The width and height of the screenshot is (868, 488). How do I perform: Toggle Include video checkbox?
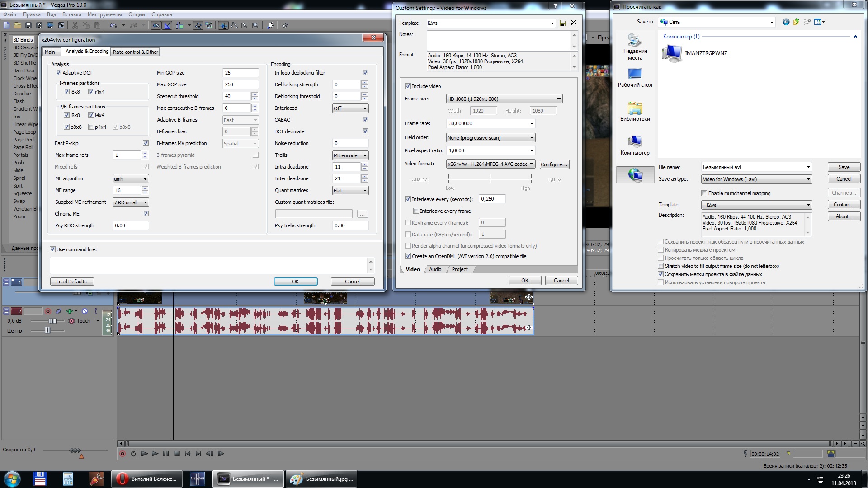pos(408,86)
